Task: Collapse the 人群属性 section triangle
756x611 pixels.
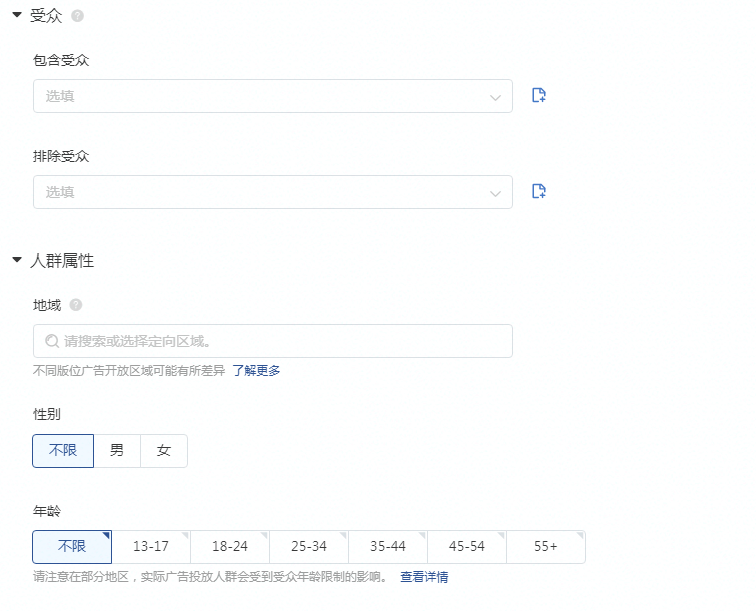Action: coord(17,260)
